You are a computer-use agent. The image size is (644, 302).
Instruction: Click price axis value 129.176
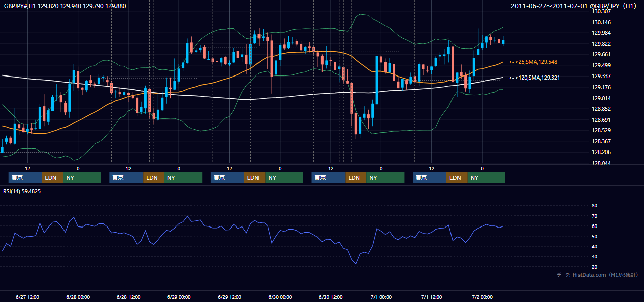(601, 87)
